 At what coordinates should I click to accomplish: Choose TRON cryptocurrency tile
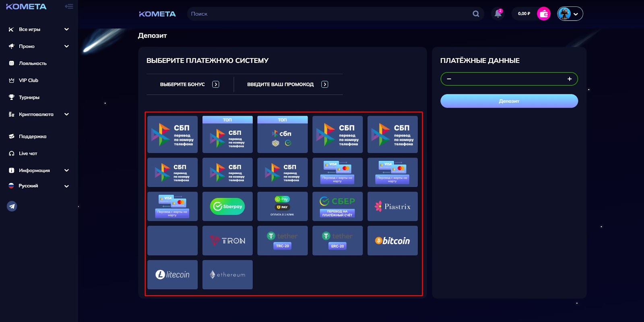pos(227,241)
